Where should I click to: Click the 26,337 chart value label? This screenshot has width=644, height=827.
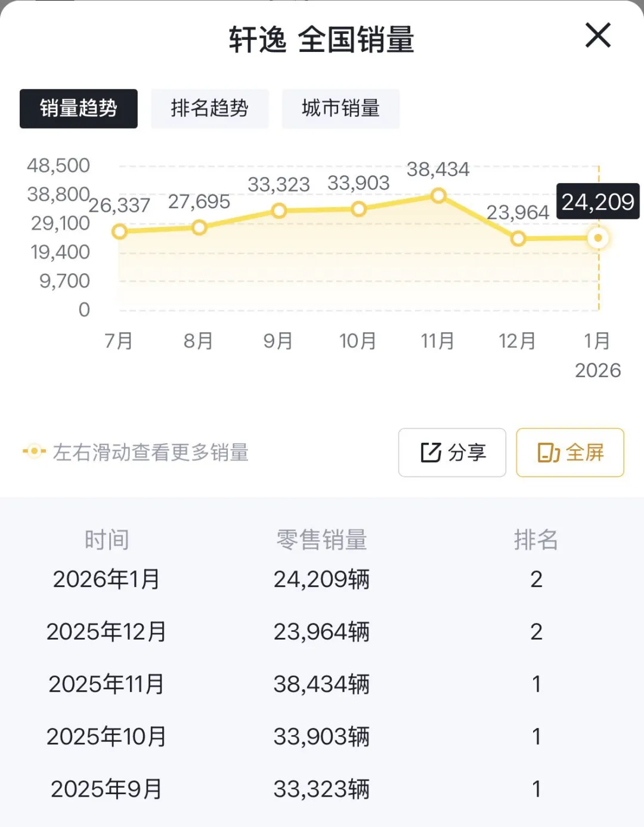(119, 205)
